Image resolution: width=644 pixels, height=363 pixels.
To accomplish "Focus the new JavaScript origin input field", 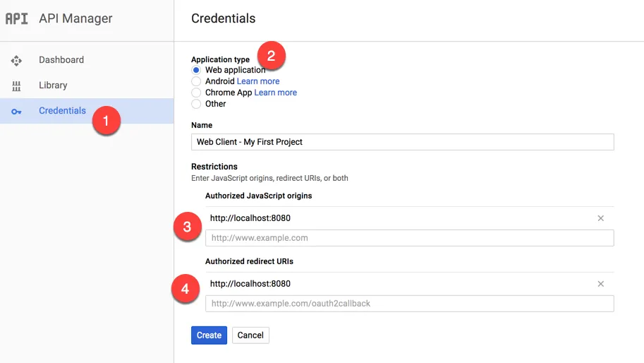I will (x=410, y=238).
